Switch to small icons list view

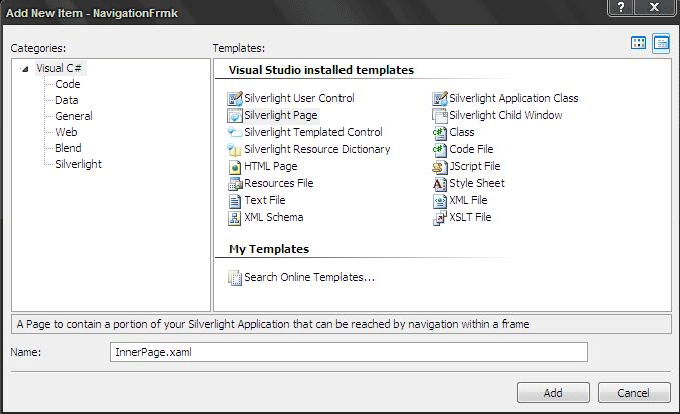(x=661, y=43)
